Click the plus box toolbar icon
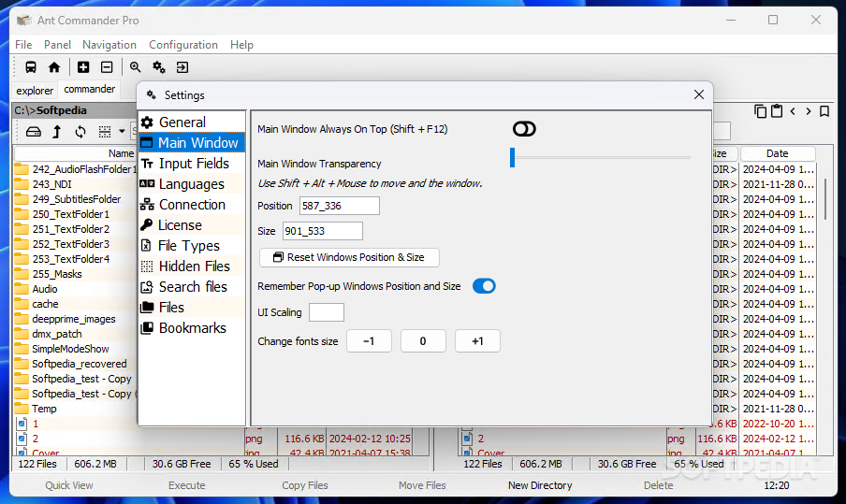This screenshot has height=504, width=846. (83, 67)
